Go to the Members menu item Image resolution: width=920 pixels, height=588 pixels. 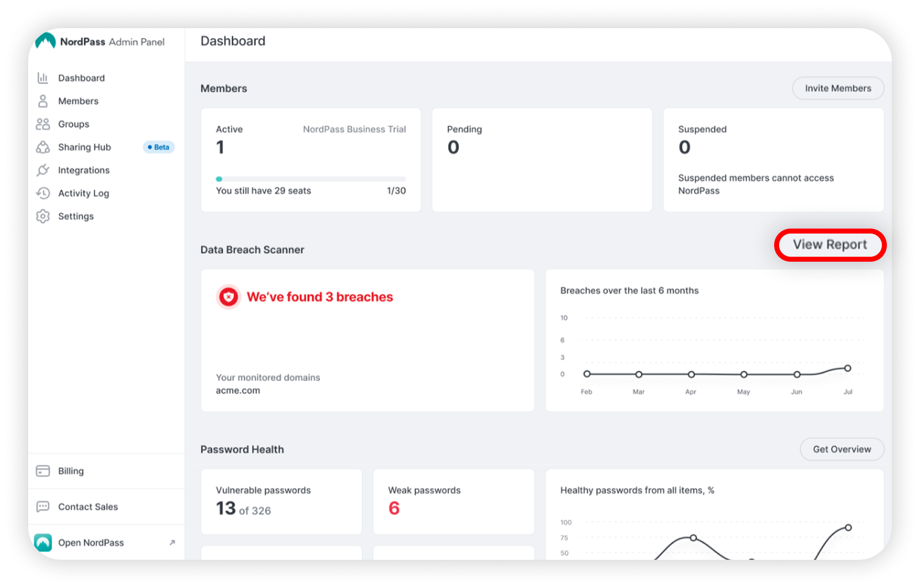(x=78, y=101)
